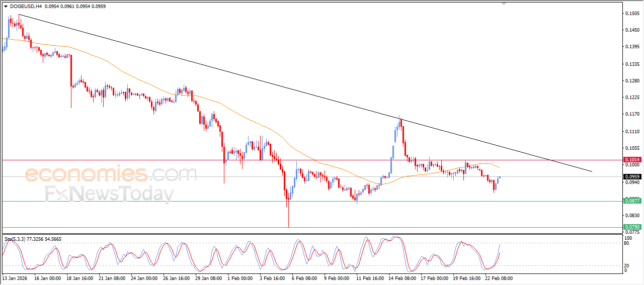Screen dimensions: 644x285
Task: Click the 6 Feb 08:00 time label
Action: [x=304, y=278]
